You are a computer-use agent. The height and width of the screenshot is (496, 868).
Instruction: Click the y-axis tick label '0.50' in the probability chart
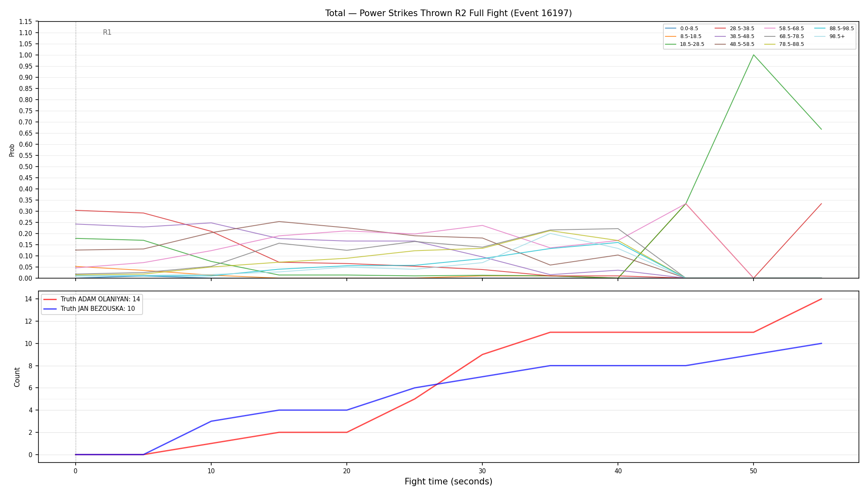tap(26, 167)
